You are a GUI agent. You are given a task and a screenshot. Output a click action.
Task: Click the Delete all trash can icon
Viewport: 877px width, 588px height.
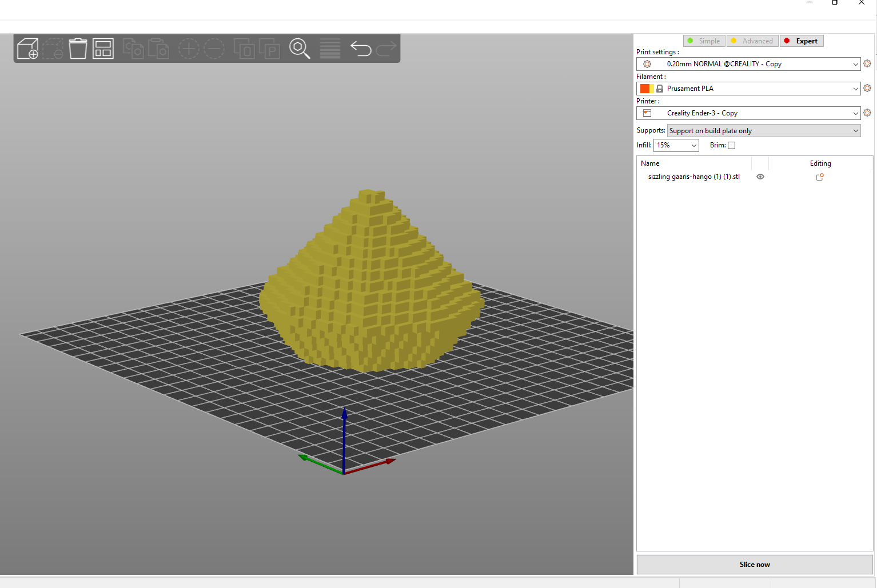coord(78,49)
